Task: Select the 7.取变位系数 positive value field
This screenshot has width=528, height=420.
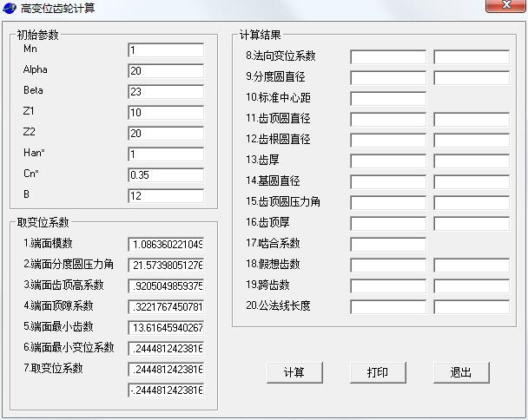Action: tap(166, 370)
